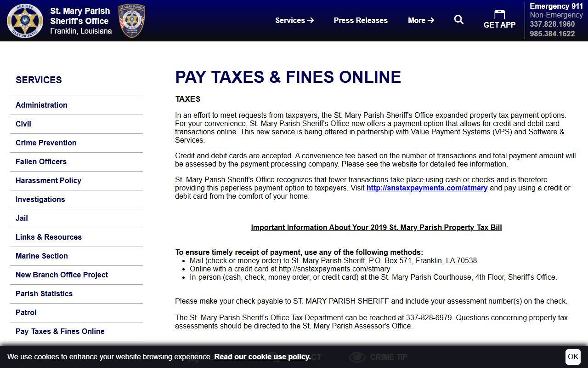Call non-emergency number 985.384.1622

[x=552, y=34]
